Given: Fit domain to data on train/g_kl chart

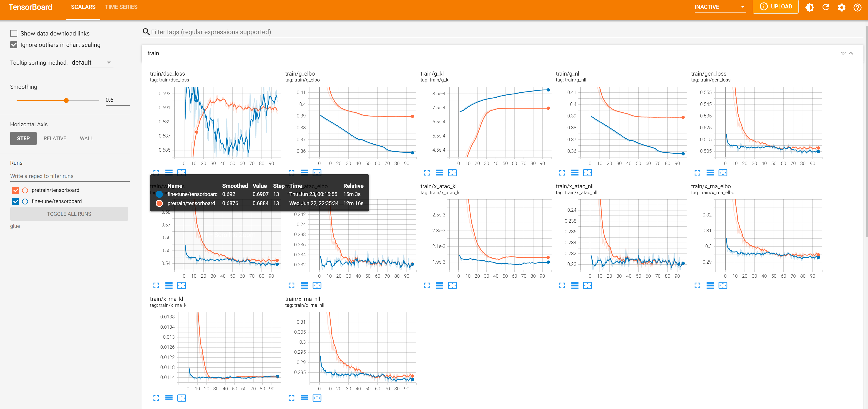Looking at the screenshot, I should pyautogui.click(x=452, y=173).
